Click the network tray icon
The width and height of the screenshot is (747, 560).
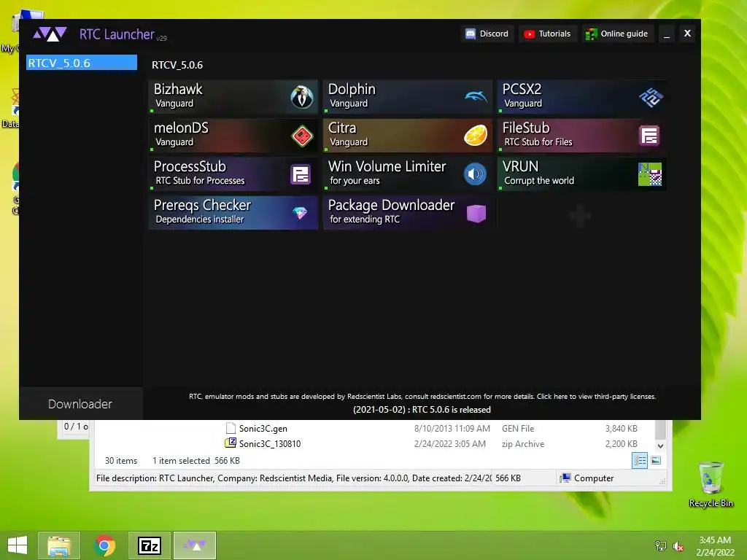click(x=661, y=546)
